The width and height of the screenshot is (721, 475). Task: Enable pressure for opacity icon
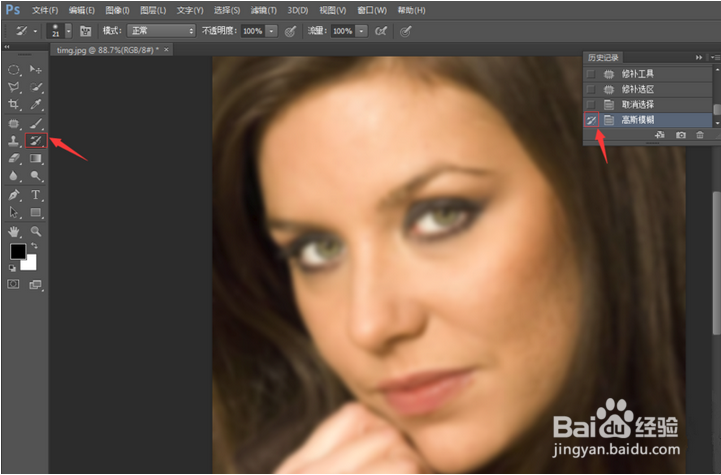(x=290, y=31)
